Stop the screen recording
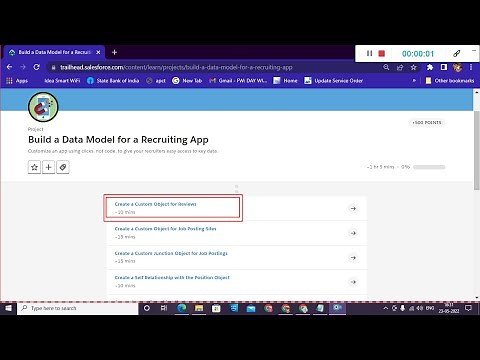Image resolution: width=480 pixels, height=360 pixels. tap(382, 53)
